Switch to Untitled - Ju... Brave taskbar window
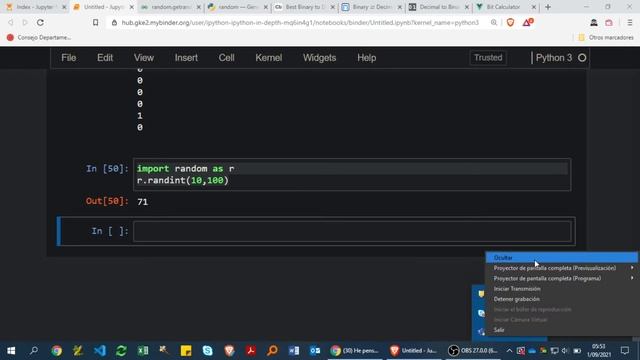Viewport: 640px width, 360px height. pyautogui.click(x=414, y=351)
